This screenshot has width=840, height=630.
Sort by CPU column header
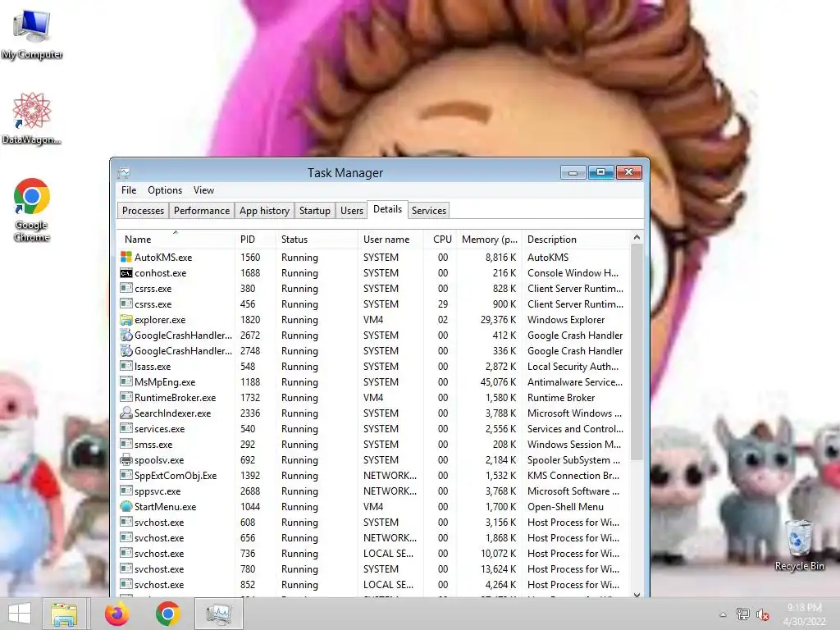(441, 240)
